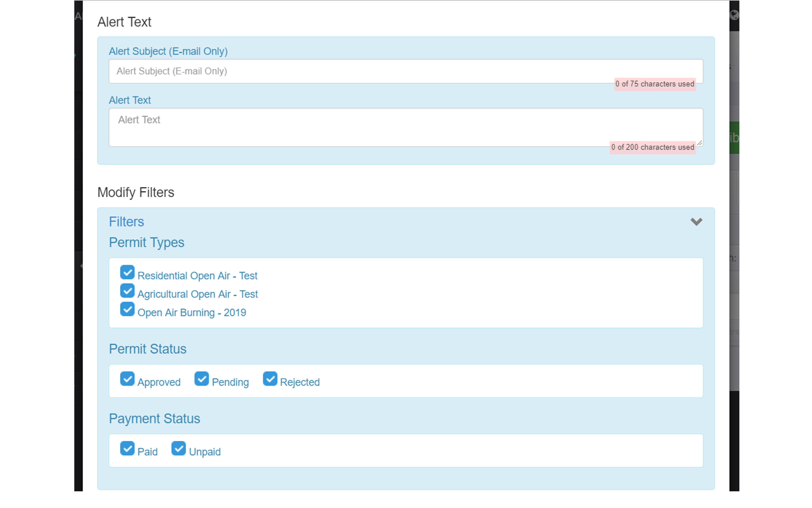Toggle the Unpaid payment status checkbox
The height and width of the screenshot is (508, 812).
point(178,448)
